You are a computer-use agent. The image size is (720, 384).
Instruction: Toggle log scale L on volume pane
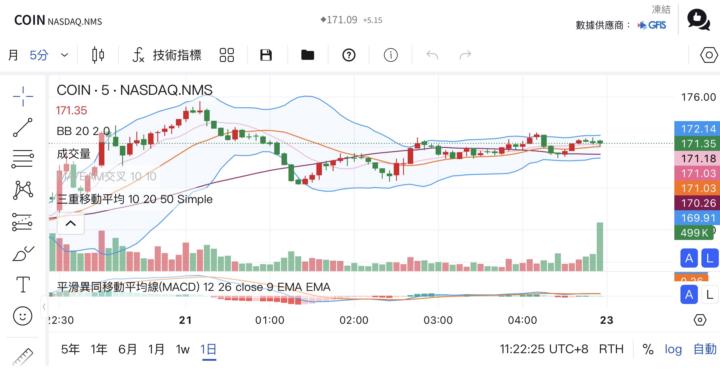709,258
